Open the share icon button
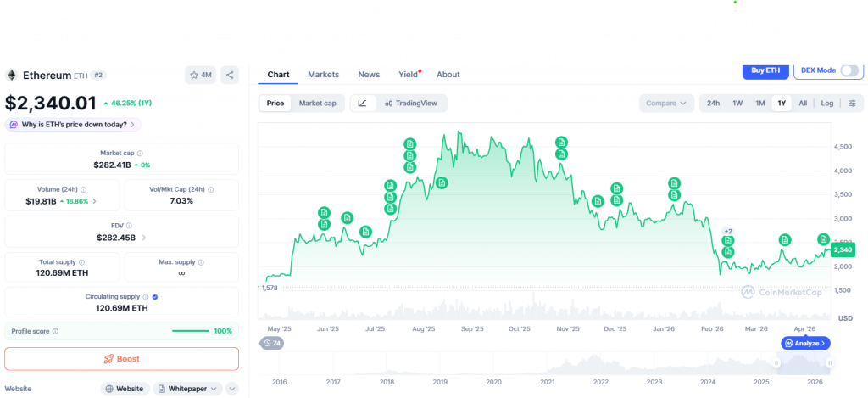This screenshot has height=398, width=868. tap(230, 76)
